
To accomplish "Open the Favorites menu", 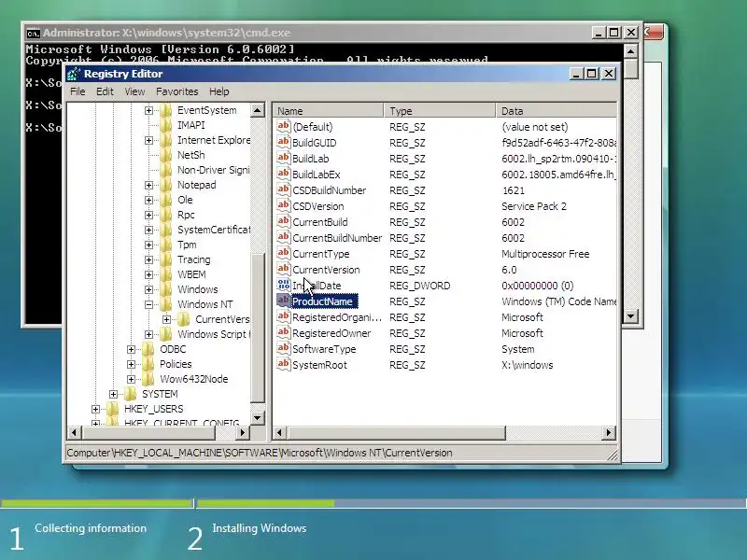I will 176,91.
